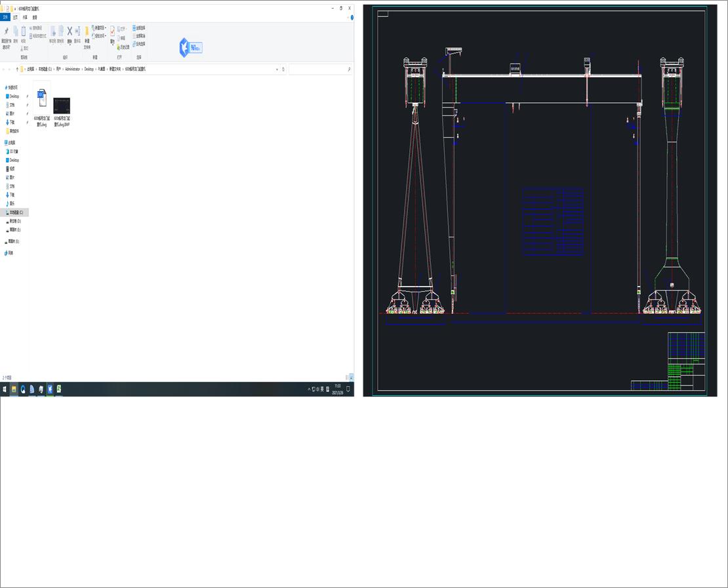Select 本地磁盘 (C:) in the sidebar
Screen dimensions: 728x588
(14, 212)
